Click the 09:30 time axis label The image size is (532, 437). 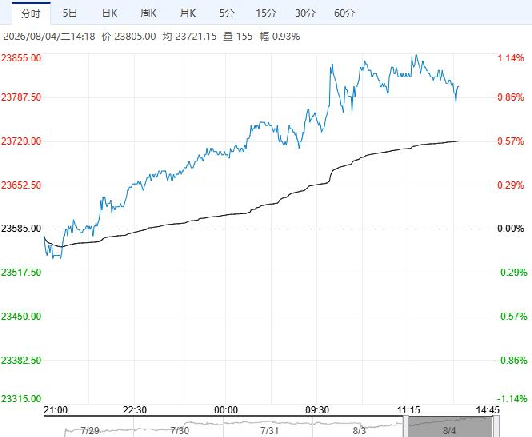317,410
